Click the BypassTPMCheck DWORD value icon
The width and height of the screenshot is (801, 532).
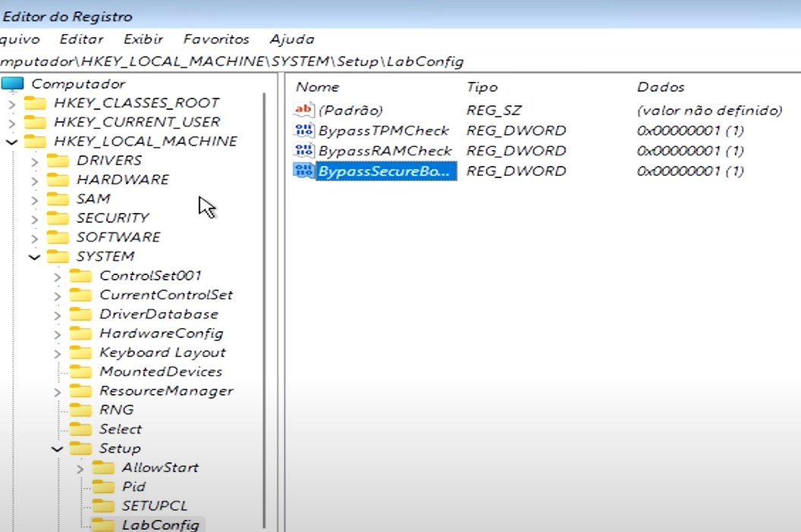coord(303,130)
